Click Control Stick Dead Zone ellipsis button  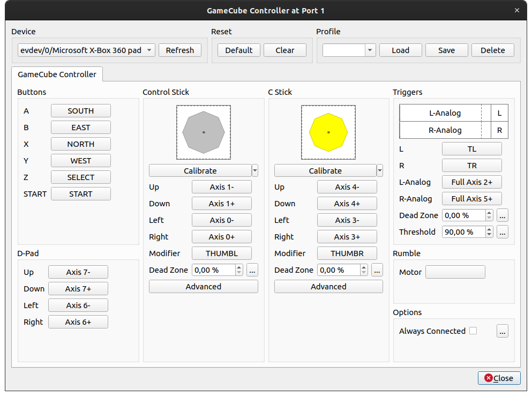pyautogui.click(x=252, y=270)
